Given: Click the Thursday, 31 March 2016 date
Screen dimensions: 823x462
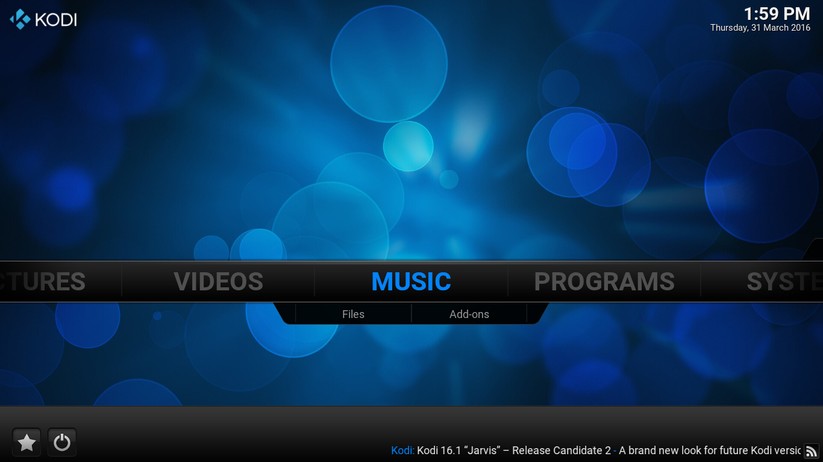Looking at the screenshot, I should [760, 28].
